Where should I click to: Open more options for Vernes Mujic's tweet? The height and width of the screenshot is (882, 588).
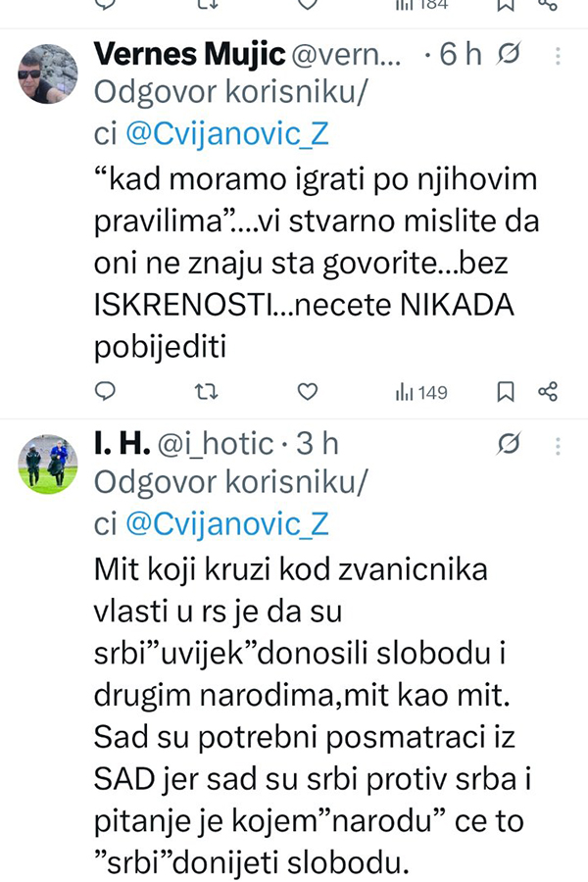(559, 55)
